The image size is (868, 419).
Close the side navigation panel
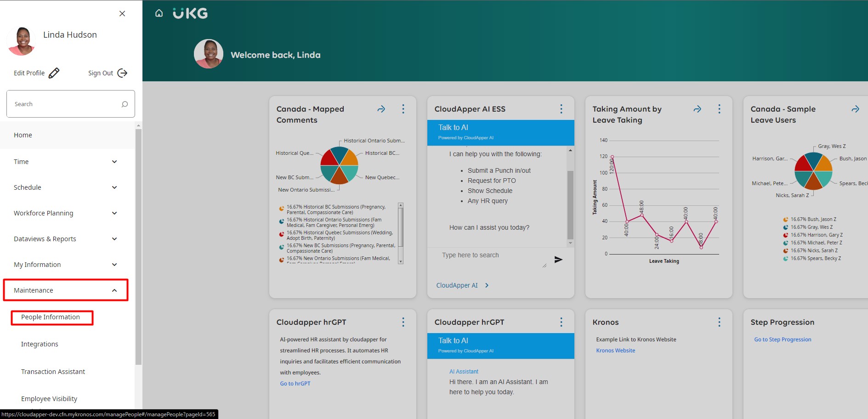122,14
